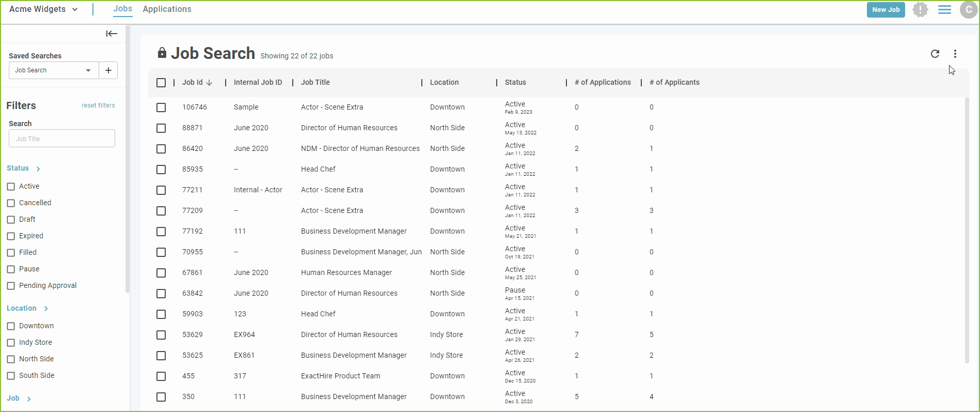
Task: Open the more options menu
Action: (955, 54)
